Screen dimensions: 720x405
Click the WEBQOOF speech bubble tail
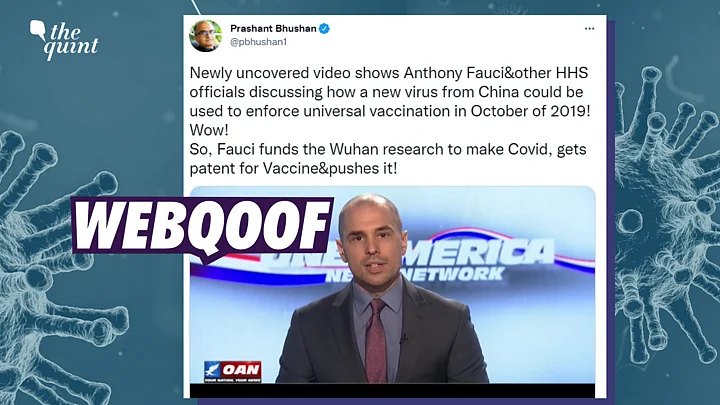(x=208, y=259)
